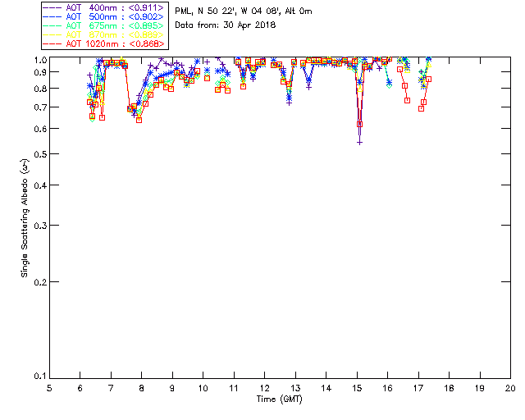The height and width of the screenshot is (420, 525).
Task: Click the y-axis tick label '0.1'
Action: coord(40,377)
